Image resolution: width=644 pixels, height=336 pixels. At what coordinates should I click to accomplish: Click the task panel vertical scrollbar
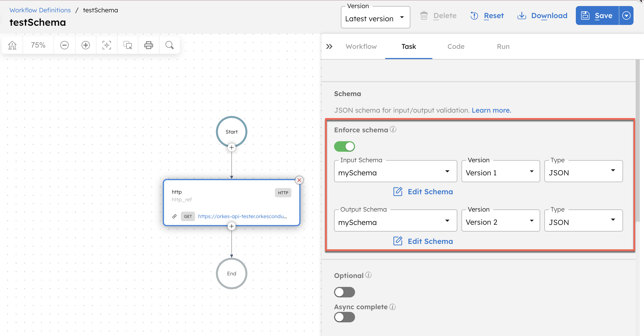pos(638,142)
